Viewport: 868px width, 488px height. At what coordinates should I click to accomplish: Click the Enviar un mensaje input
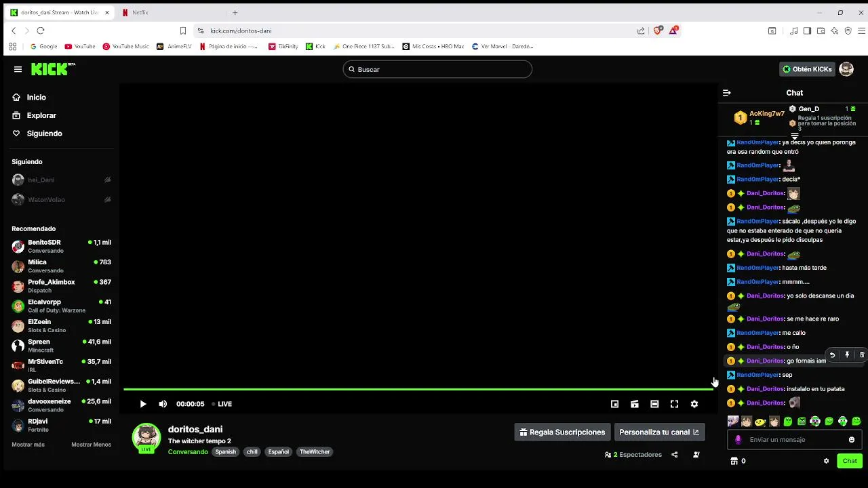pyautogui.click(x=794, y=440)
